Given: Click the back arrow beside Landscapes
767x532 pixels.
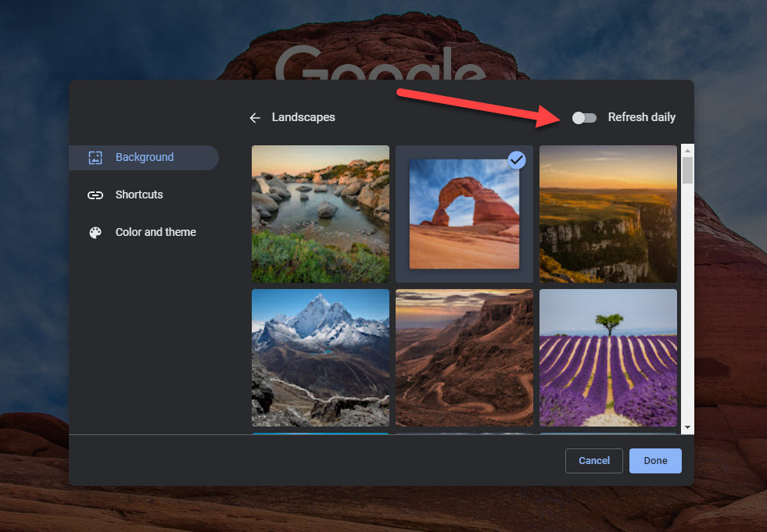Looking at the screenshot, I should pyautogui.click(x=254, y=117).
